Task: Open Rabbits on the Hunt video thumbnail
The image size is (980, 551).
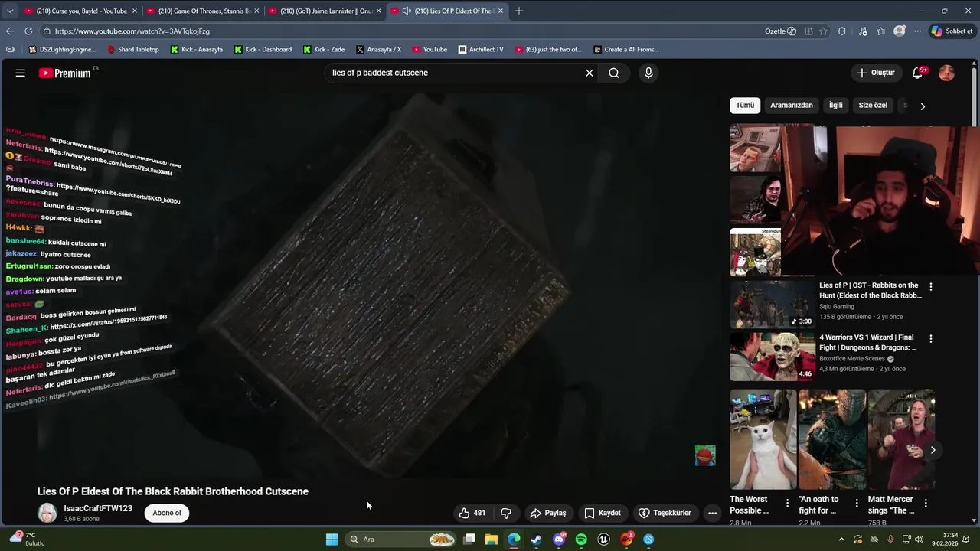Action: 772,305
